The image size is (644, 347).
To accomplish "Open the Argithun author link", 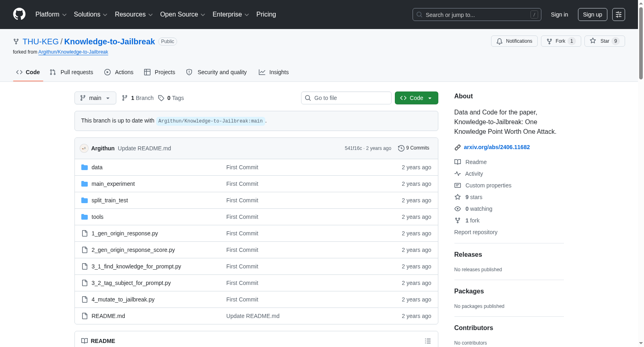I will coord(103,148).
